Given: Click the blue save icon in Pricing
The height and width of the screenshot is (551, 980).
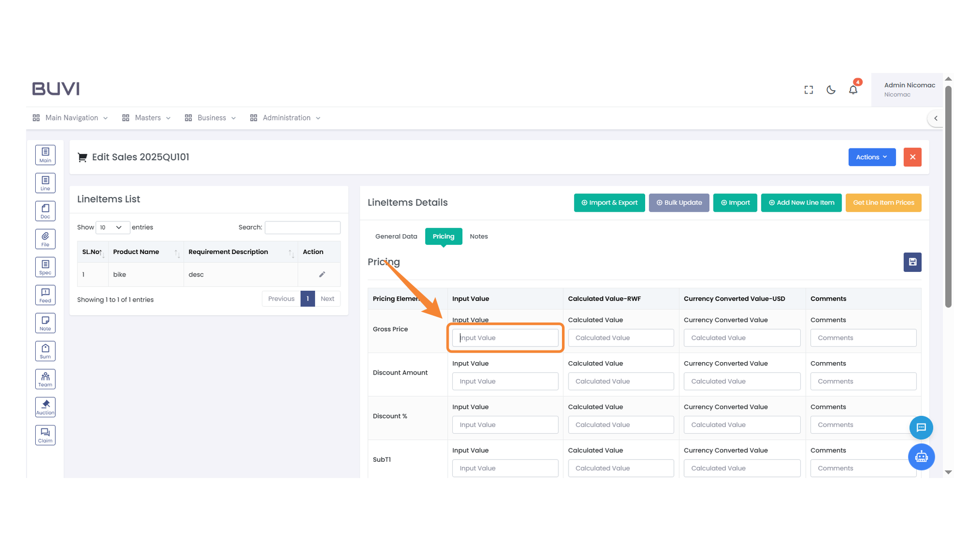Looking at the screenshot, I should pyautogui.click(x=912, y=262).
